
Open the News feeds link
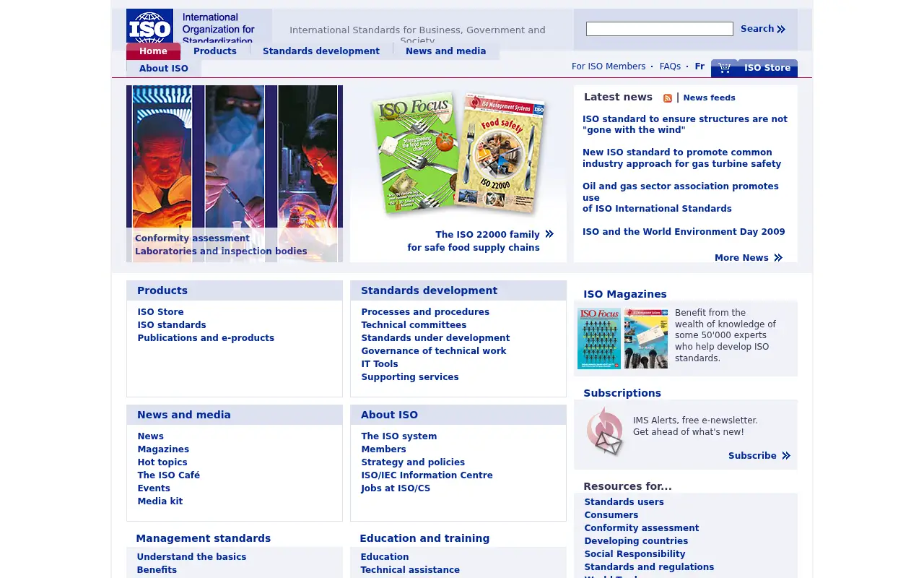pos(709,98)
